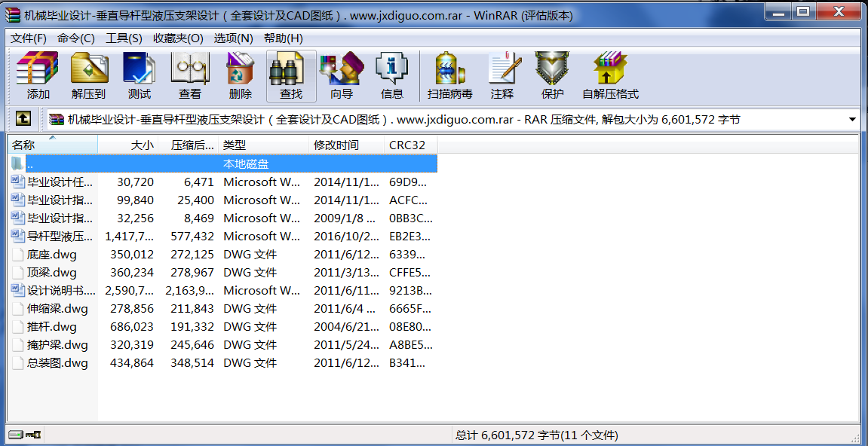This screenshot has height=446, width=868.
Task: Click the size value 686,023
Action: pyautogui.click(x=132, y=327)
